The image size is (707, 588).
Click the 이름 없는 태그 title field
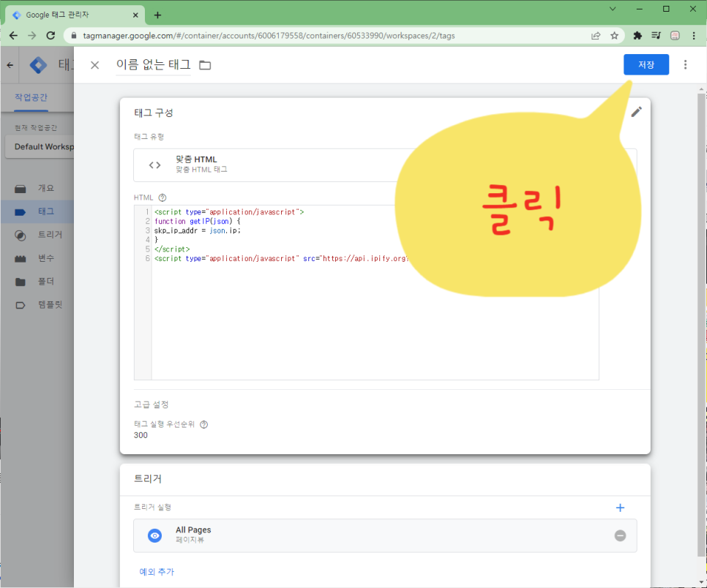point(153,65)
